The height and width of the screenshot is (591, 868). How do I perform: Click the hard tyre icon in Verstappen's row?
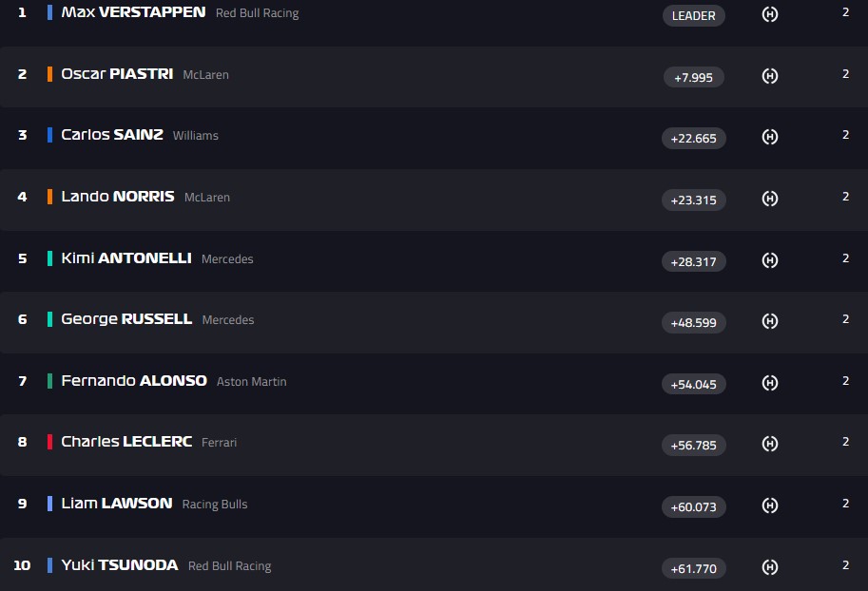pos(770,15)
